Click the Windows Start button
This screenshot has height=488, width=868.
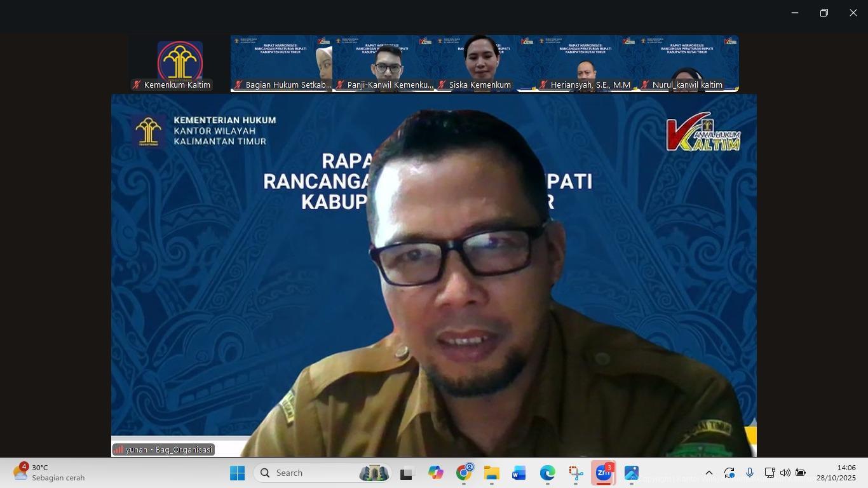[237, 473]
